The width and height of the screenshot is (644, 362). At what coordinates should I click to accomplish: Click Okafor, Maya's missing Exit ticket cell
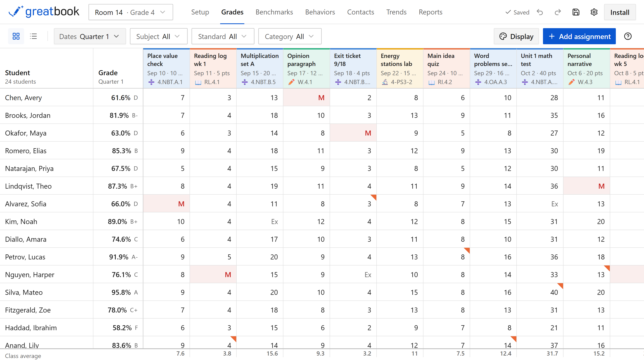coord(353,133)
